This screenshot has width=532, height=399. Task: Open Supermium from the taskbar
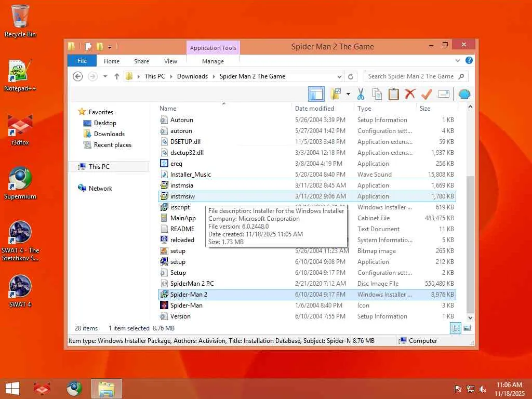point(74,389)
